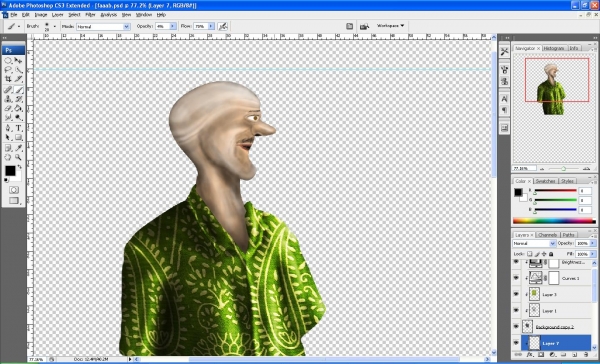Open Tool preset picker arrow
This screenshot has width=600, height=364.
click(19, 26)
